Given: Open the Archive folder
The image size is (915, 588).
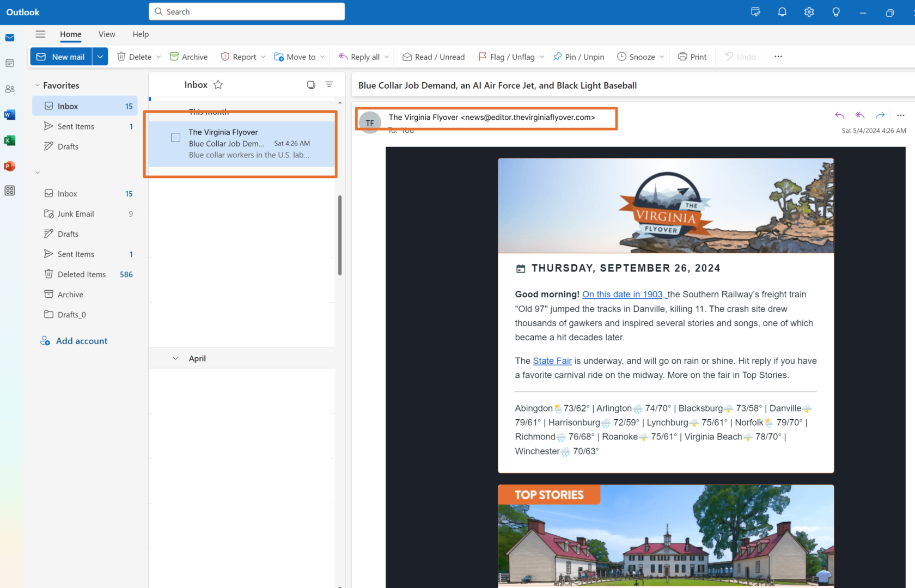Looking at the screenshot, I should pyautogui.click(x=85, y=295).
